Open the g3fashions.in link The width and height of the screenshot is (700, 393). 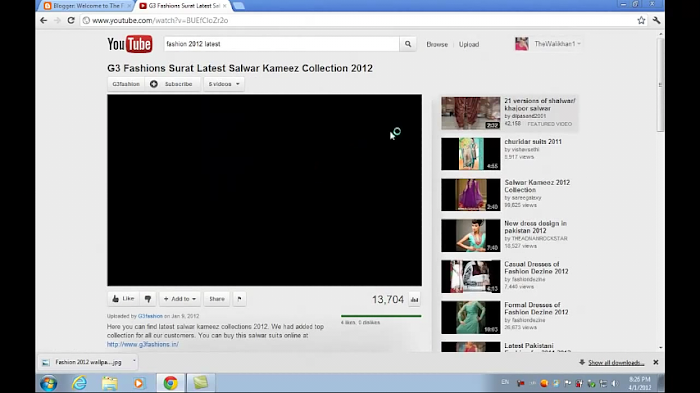pyautogui.click(x=143, y=344)
